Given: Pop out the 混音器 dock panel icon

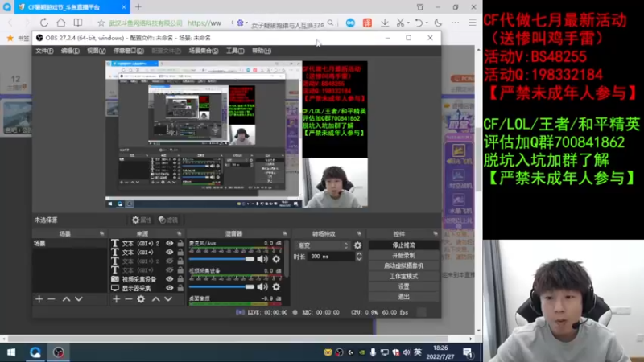Looking at the screenshot, I should 285,233.
